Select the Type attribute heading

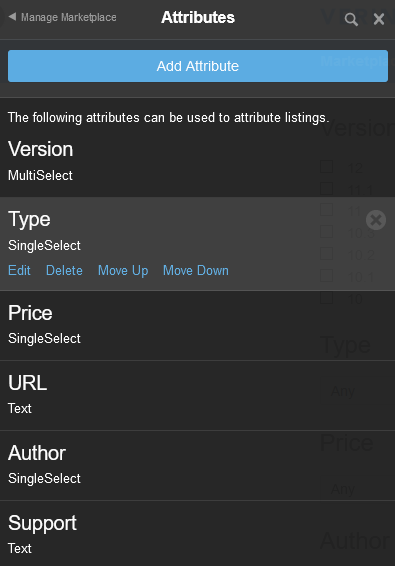[29, 219]
